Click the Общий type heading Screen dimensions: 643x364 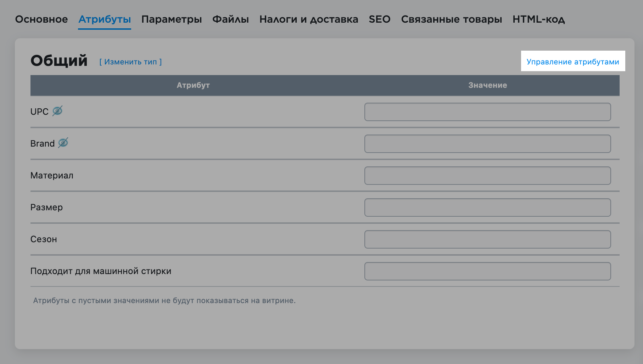pos(59,61)
